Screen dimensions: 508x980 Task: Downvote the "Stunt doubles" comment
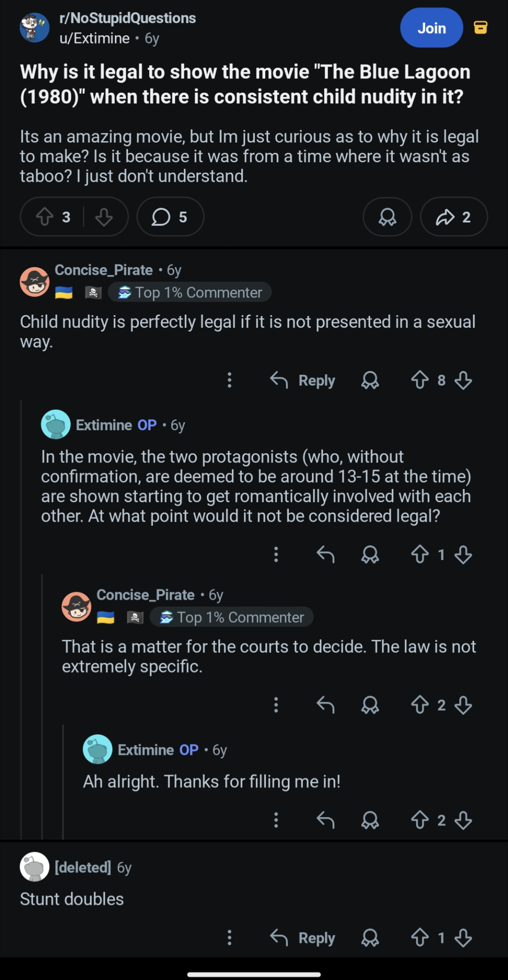point(463,938)
